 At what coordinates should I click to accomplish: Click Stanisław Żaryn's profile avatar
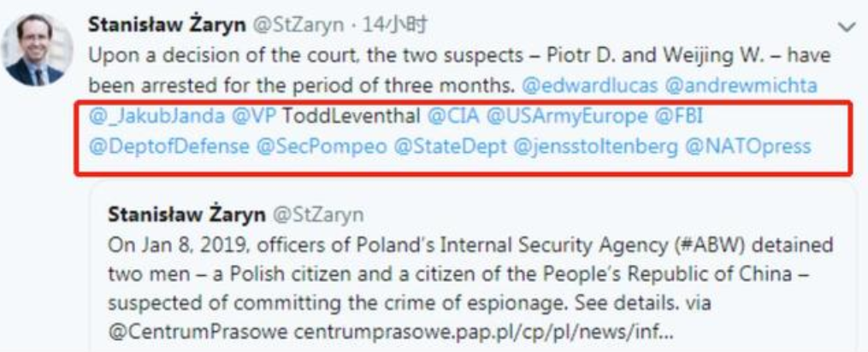(x=34, y=50)
